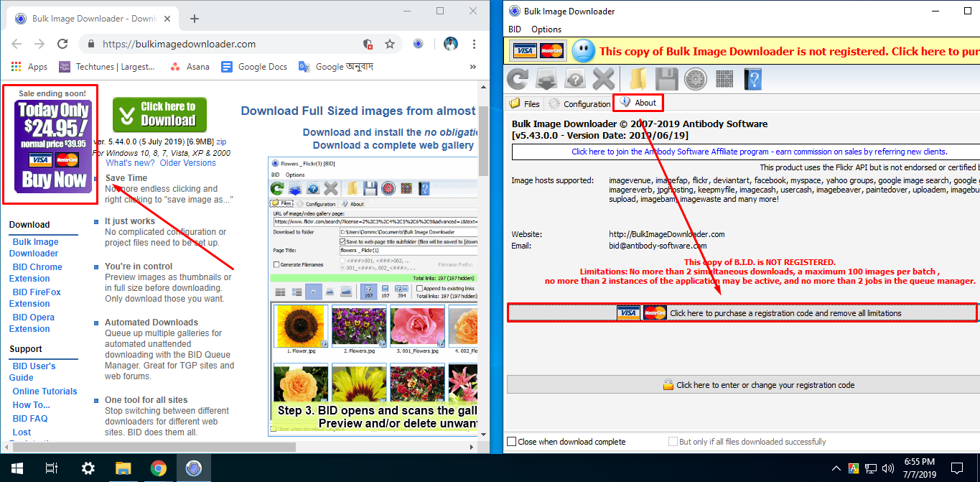
Task: Open 'BID FireFox Extension' sidebar link
Action: [35, 297]
